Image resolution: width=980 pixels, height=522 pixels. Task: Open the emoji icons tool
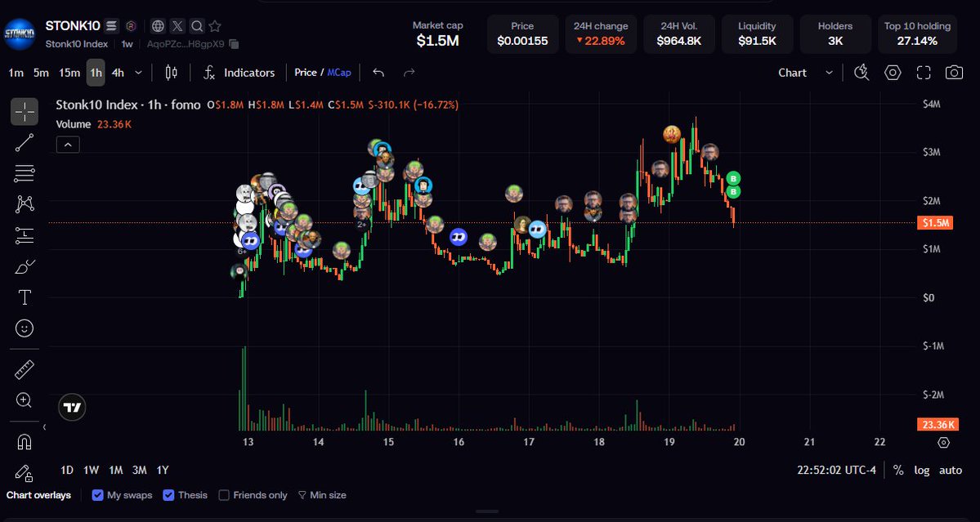pyautogui.click(x=25, y=328)
